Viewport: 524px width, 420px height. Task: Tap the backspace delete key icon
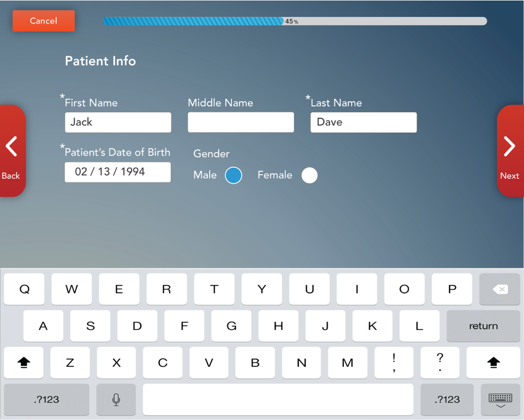tap(500, 289)
